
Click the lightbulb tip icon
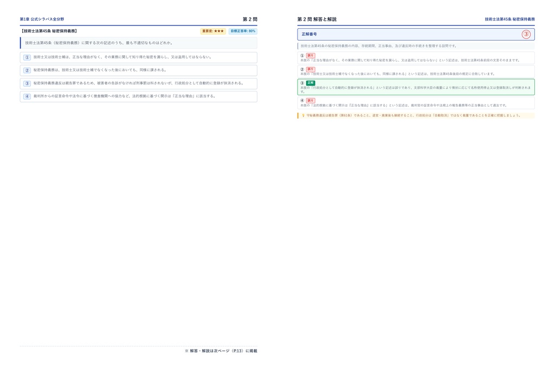click(x=303, y=115)
